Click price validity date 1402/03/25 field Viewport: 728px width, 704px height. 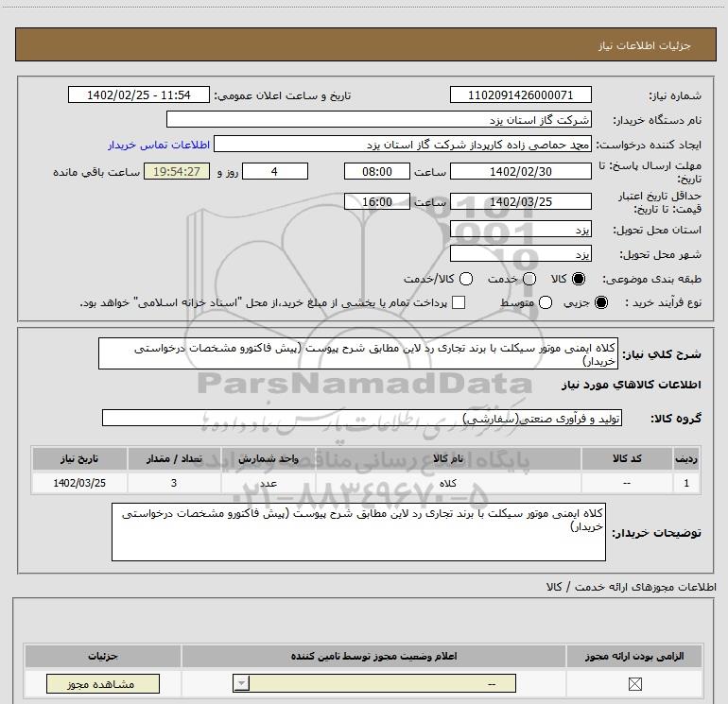[x=520, y=201]
